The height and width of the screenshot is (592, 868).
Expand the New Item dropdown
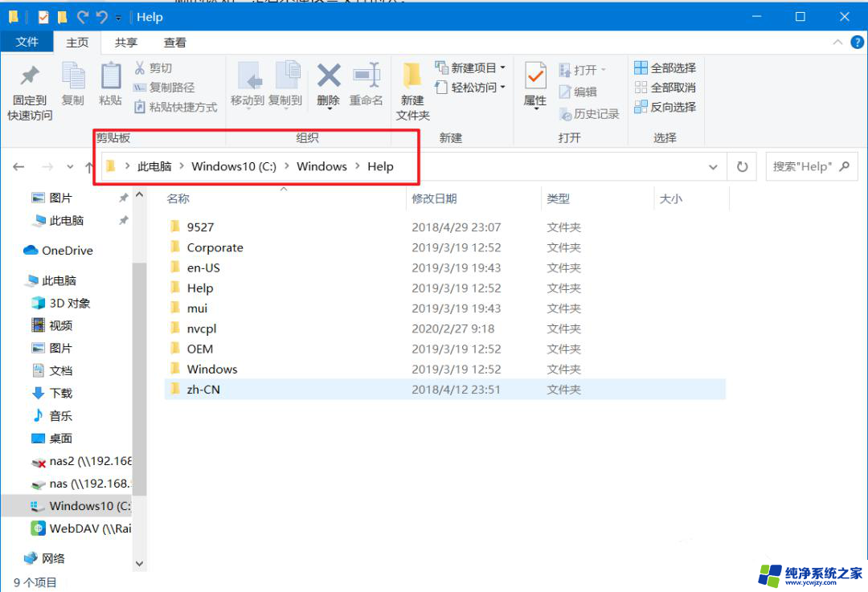[x=503, y=68]
